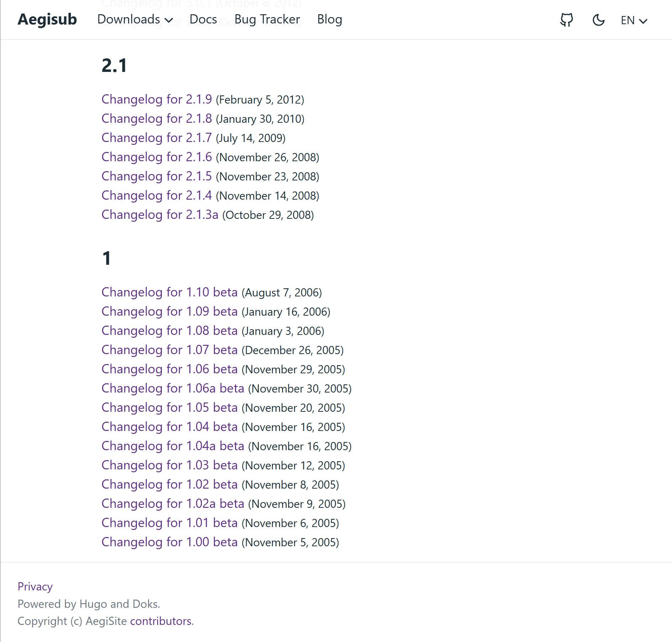
Task: View Changelog for 1.00 beta
Action: click(x=169, y=542)
